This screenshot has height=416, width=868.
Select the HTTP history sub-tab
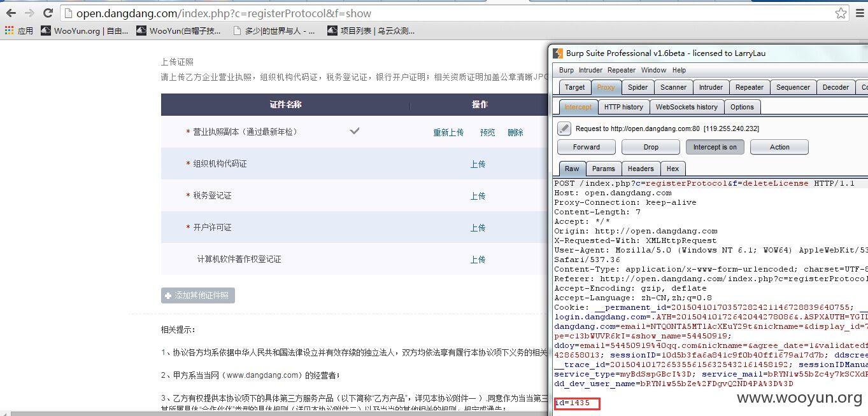pyautogui.click(x=623, y=107)
